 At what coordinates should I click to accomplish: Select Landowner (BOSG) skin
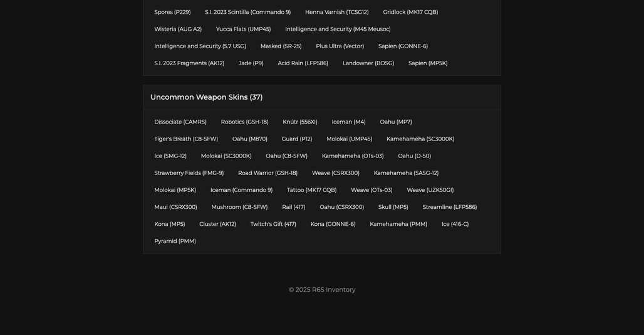tap(368, 63)
